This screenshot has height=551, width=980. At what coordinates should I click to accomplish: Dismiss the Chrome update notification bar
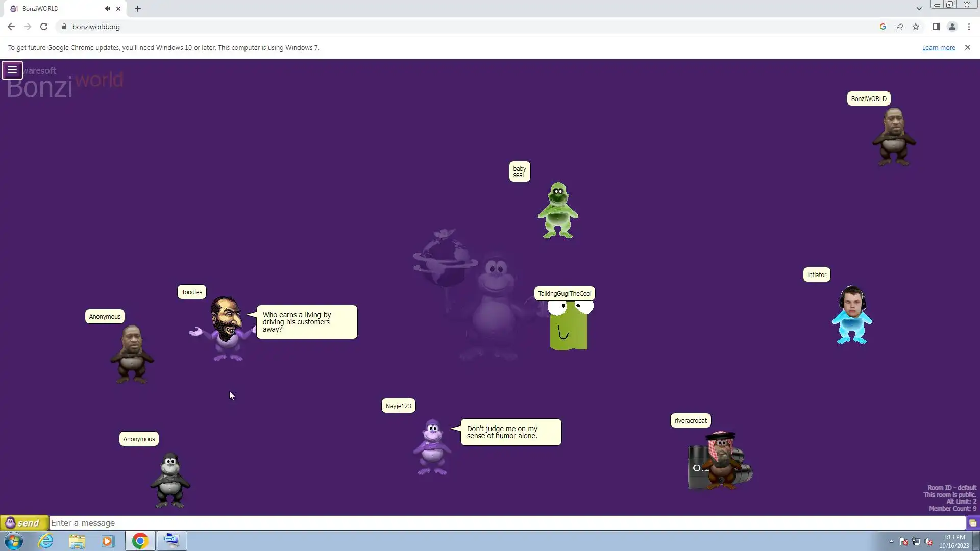click(x=967, y=47)
